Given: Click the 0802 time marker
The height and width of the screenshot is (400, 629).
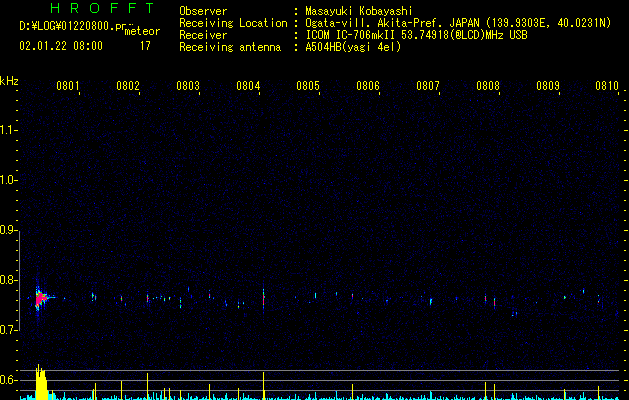Looking at the screenshot, I should tap(128, 86).
